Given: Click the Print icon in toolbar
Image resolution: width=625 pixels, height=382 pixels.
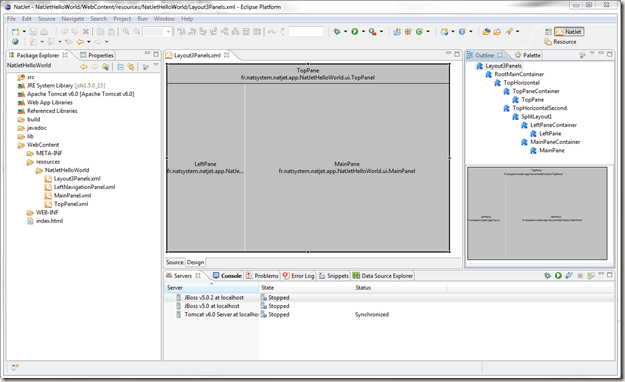Looking at the screenshot, I should [x=44, y=32].
